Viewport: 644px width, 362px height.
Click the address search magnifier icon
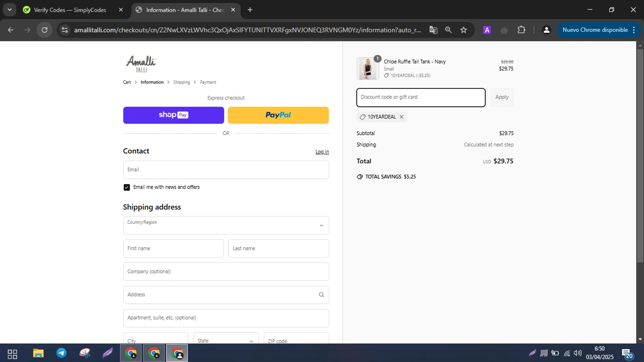click(321, 295)
